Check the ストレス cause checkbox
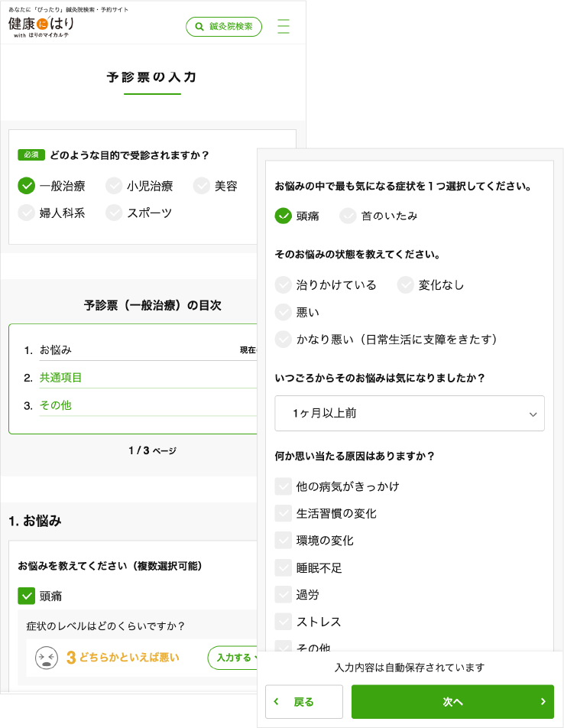 284,622
